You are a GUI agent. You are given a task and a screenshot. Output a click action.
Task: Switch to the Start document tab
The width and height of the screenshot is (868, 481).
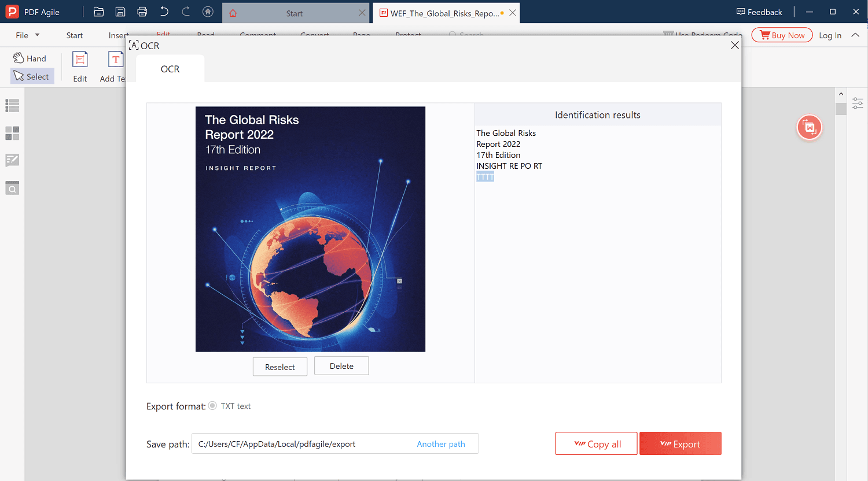pos(296,13)
